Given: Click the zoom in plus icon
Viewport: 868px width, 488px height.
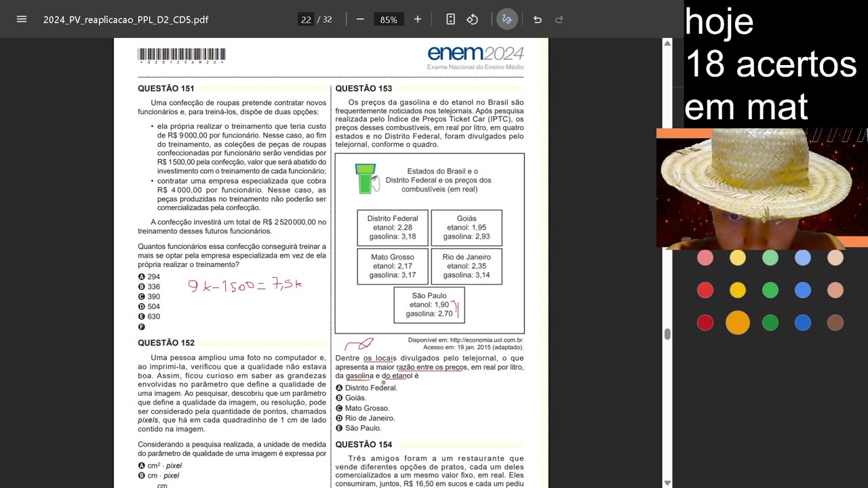Looking at the screenshot, I should click(x=418, y=19).
